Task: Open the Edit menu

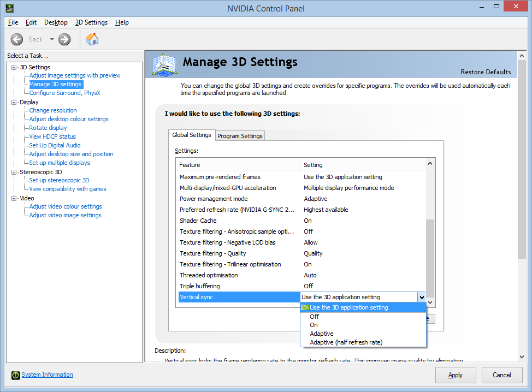Action: 31,22
